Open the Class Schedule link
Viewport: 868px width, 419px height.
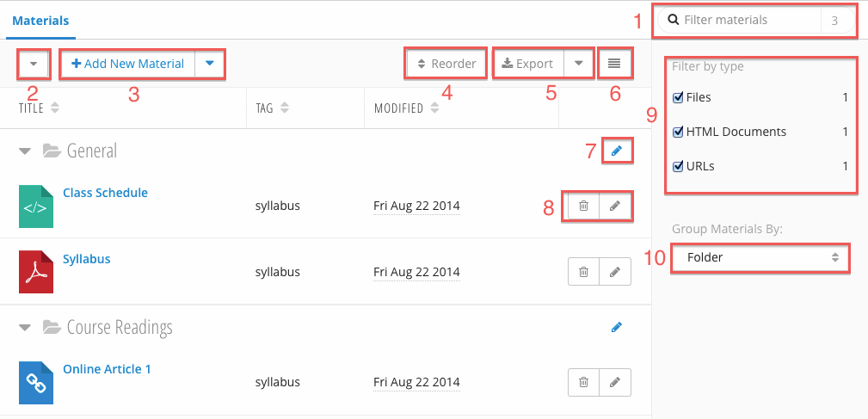click(x=105, y=193)
